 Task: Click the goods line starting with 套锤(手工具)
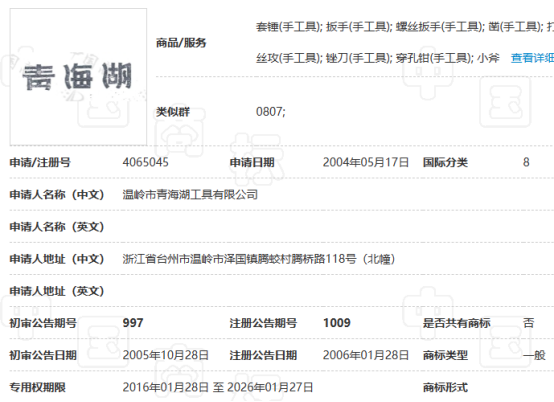pos(405,26)
